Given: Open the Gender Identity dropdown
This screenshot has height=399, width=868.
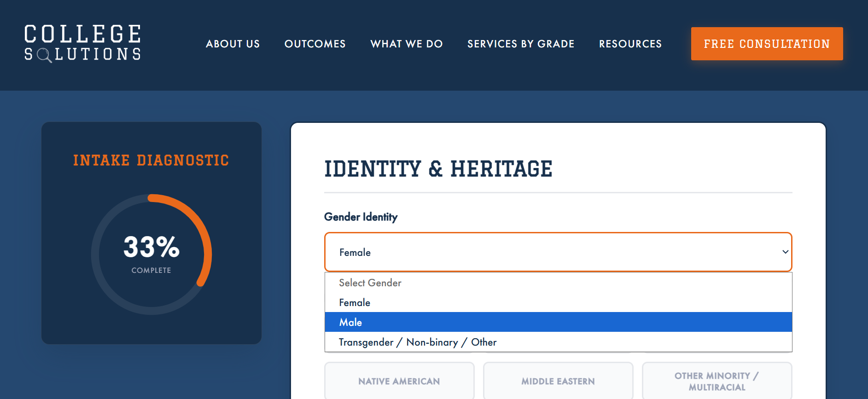Looking at the screenshot, I should (558, 252).
